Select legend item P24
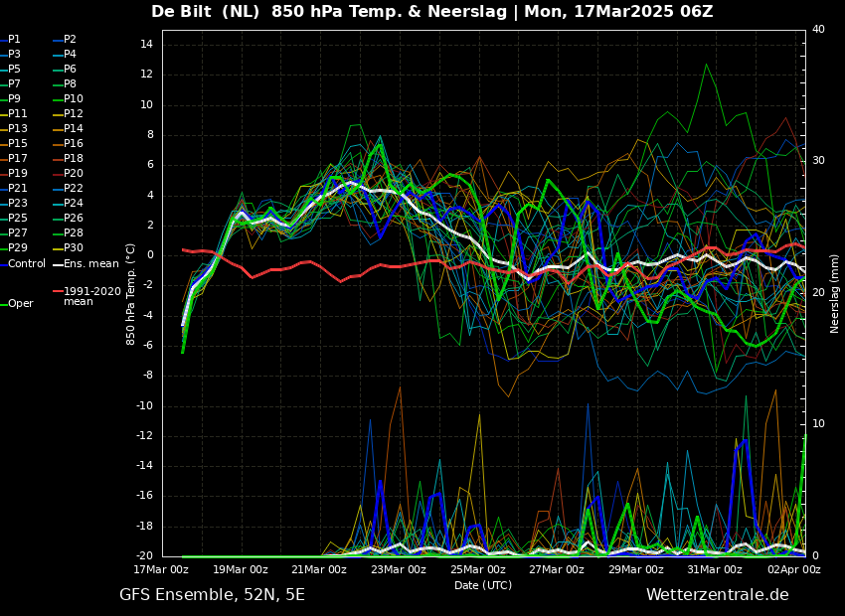This screenshot has height=616, width=845. (x=68, y=203)
